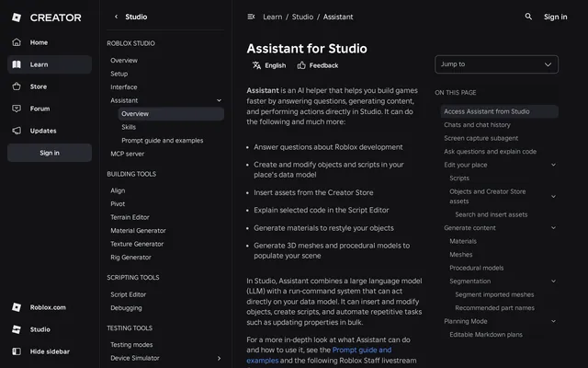The width and height of the screenshot is (588, 368).
Task: Open Prompt guide and examples in sidebar
Action: [x=163, y=140]
